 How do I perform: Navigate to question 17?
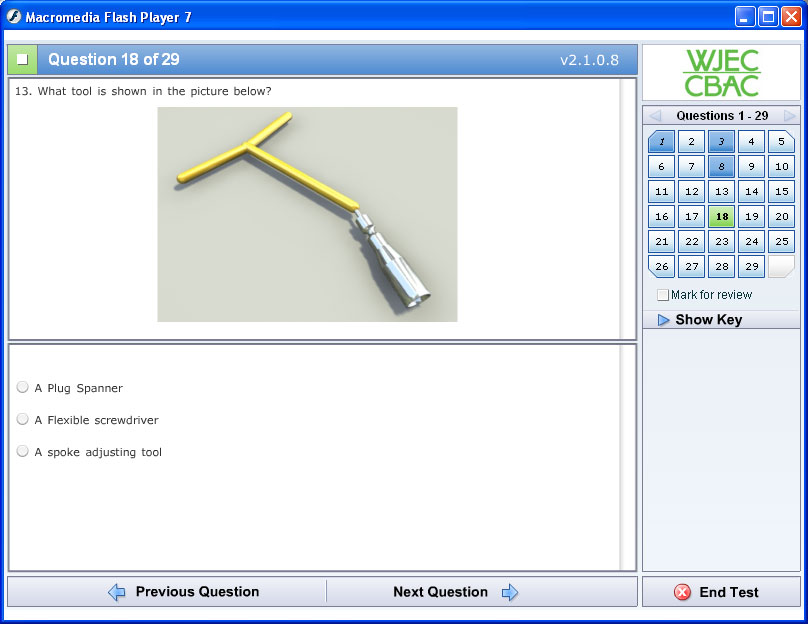point(692,216)
